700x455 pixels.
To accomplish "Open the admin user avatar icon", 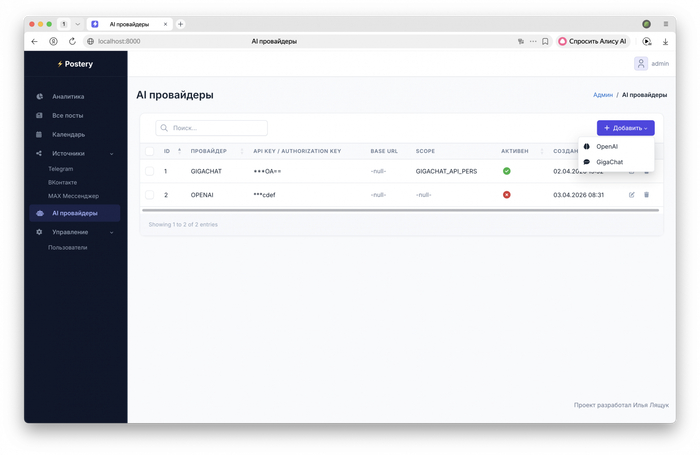I will tap(641, 63).
